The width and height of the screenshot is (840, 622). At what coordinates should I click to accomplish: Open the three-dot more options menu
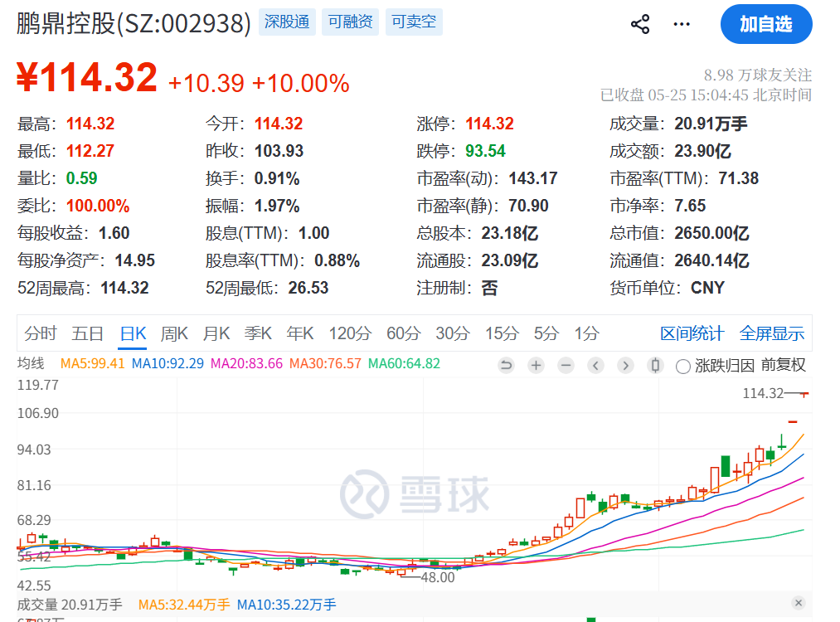682,24
